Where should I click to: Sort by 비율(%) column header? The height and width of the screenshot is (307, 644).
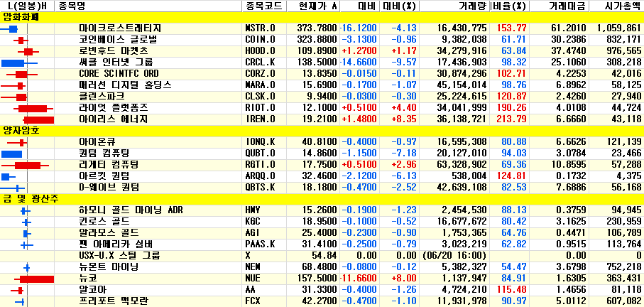pyautogui.click(x=509, y=6)
